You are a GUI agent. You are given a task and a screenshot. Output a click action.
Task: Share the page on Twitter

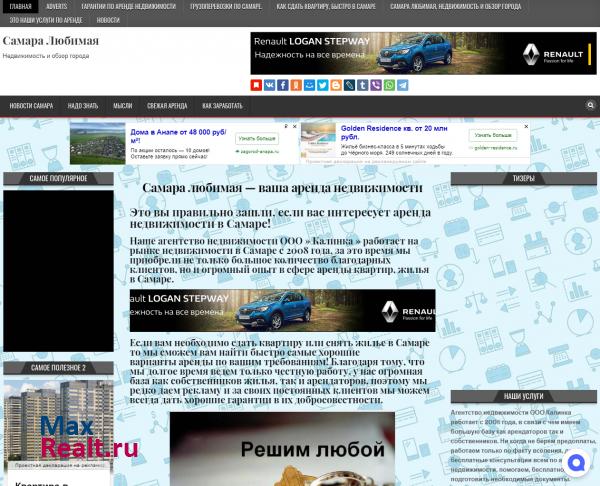323,85
